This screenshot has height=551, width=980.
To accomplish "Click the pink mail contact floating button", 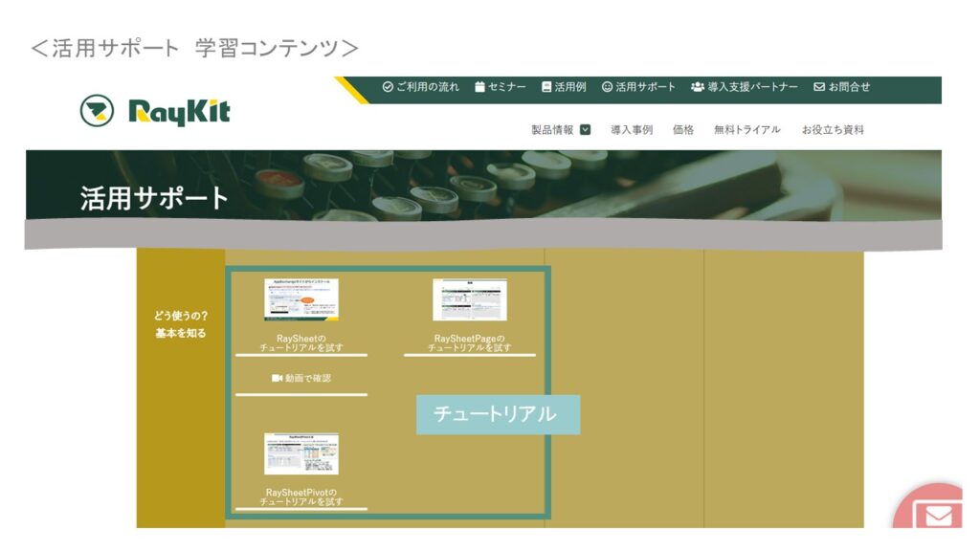I will tap(928, 506).
